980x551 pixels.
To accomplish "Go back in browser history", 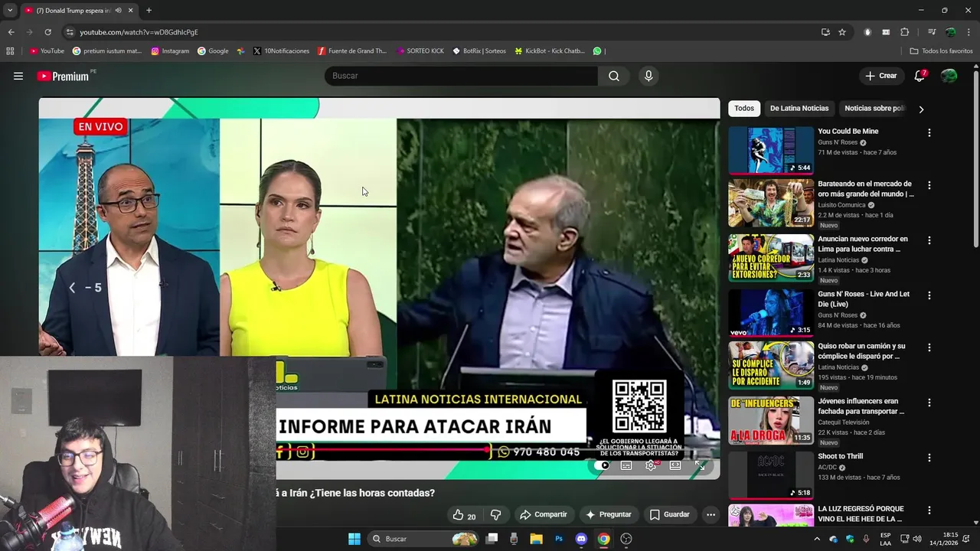I will click(11, 32).
